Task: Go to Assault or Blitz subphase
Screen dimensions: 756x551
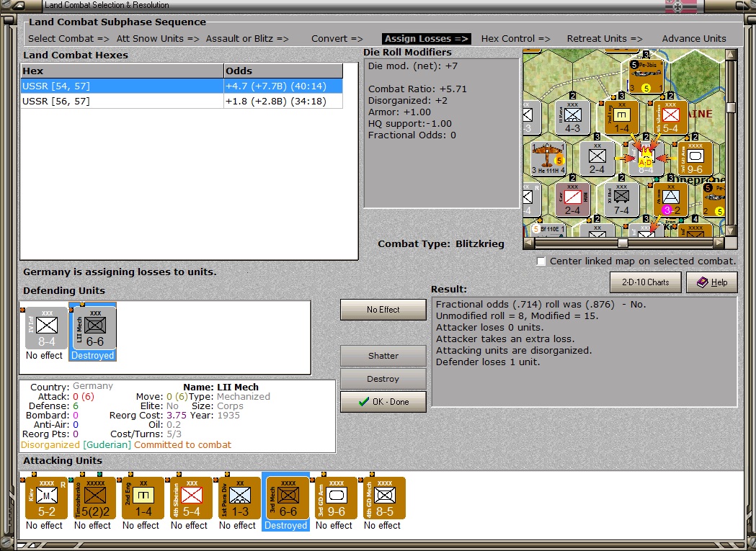Action: [x=247, y=39]
